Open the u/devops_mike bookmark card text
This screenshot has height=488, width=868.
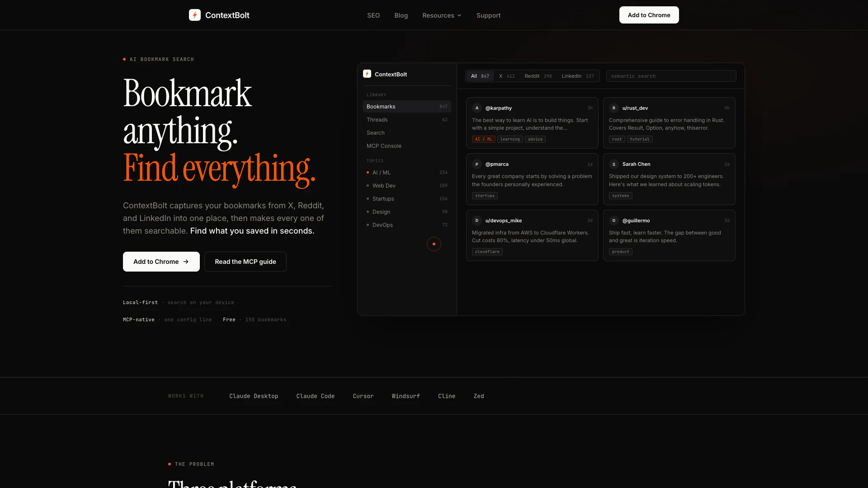[530, 236]
